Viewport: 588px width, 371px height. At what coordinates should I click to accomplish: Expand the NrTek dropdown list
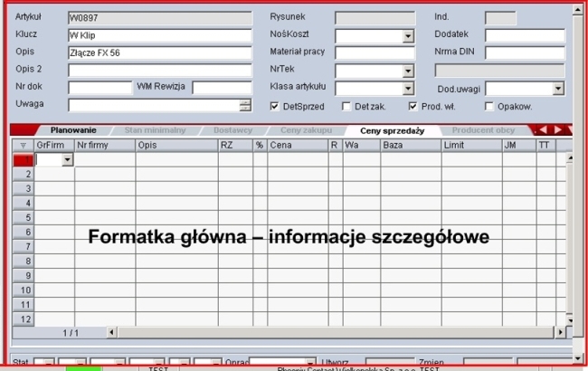click(408, 71)
